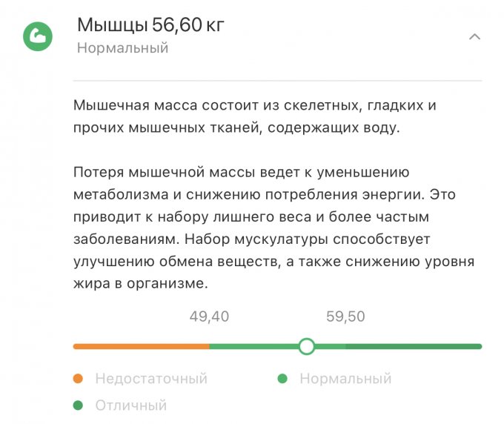
Task: Click the horizontal divider line under the header
Action: point(277,79)
